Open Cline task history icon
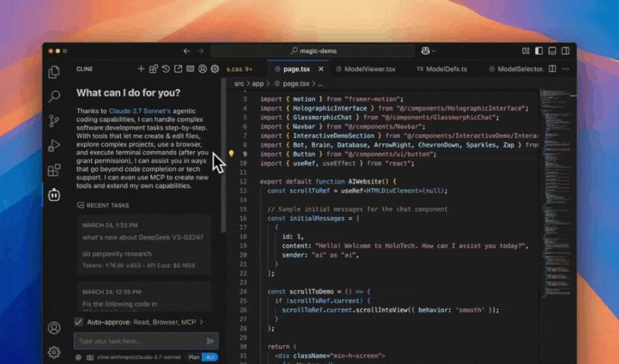 [166, 69]
